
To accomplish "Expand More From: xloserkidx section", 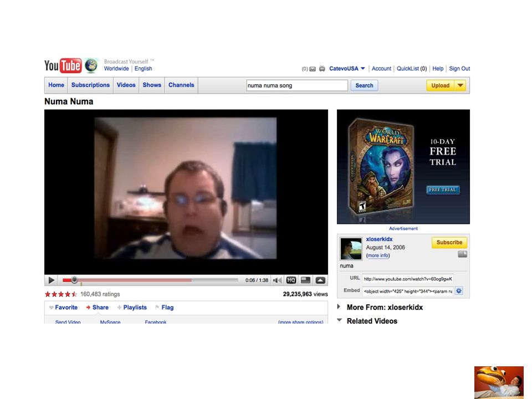I will pyautogui.click(x=339, y=306).
